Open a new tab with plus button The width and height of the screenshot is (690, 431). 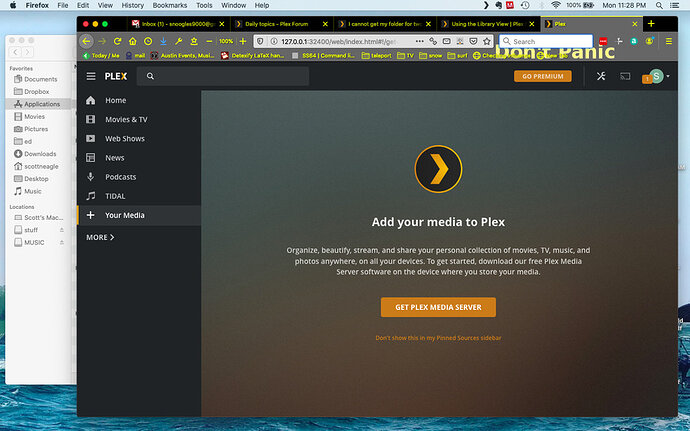(x=651, y=24)
